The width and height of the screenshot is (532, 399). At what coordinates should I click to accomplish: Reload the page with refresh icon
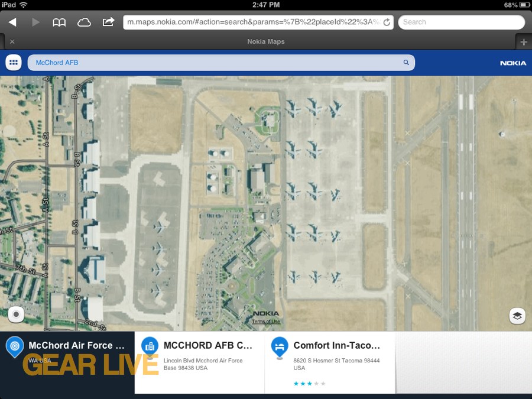[x=387, y=22]
